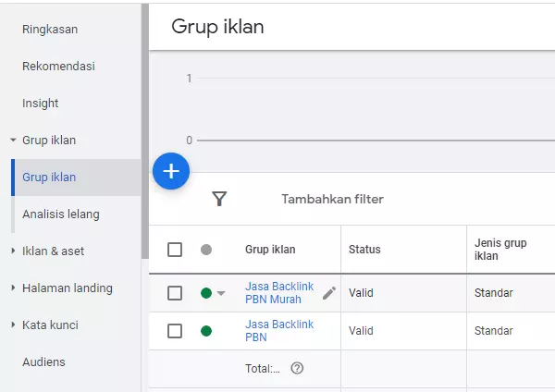Open status dropdown arrow for Jasa Backlink PBN Murah

point(221,293)
